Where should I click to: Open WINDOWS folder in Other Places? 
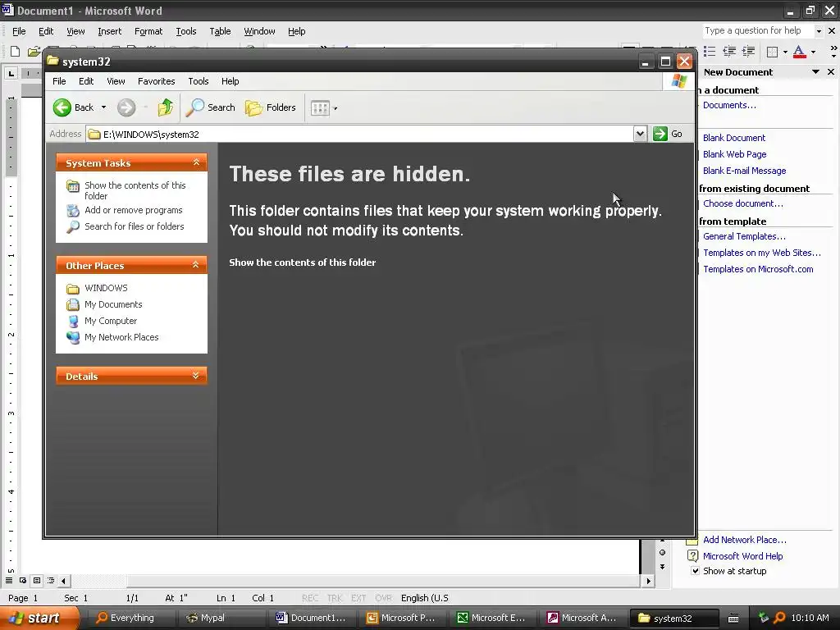point(106,288)
